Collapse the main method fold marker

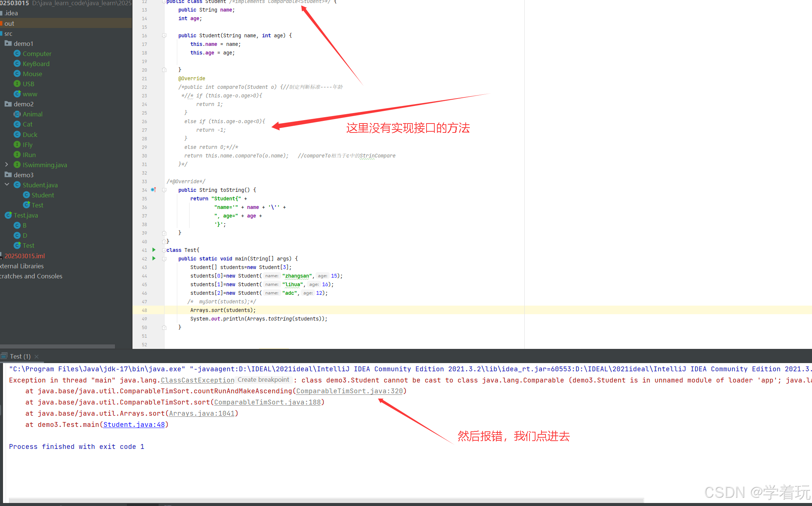[x=164, y=259]
